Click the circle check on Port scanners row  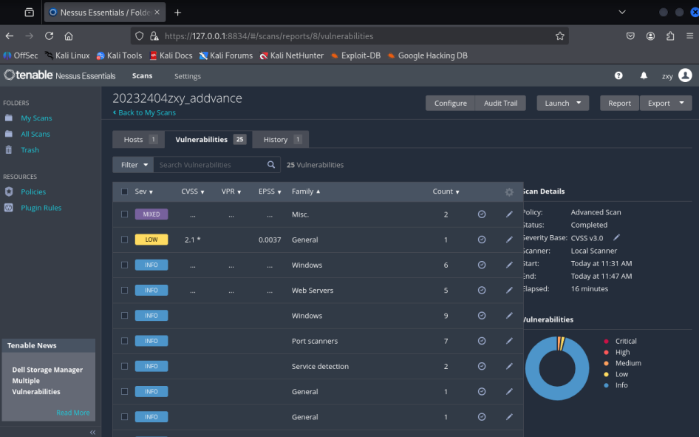tap(482, 341)
